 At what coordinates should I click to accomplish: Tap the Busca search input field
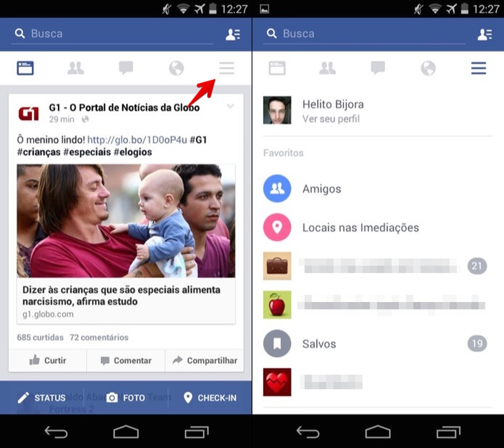pyautogui.click(x=102, y=34)
